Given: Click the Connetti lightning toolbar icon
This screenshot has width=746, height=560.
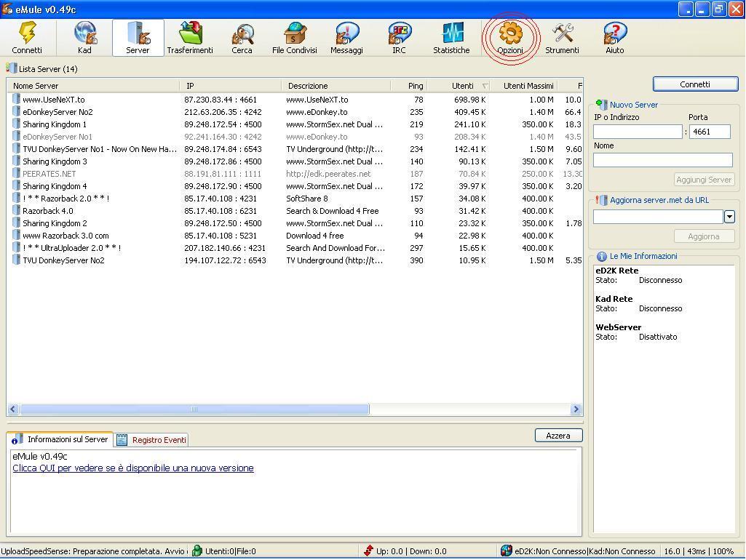Looking at the screenshot, I should pyautogui.click(x=27, y=38).
